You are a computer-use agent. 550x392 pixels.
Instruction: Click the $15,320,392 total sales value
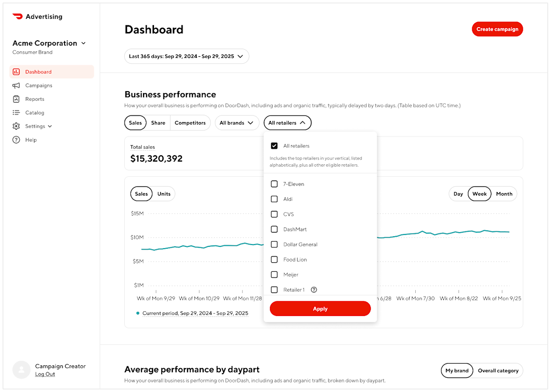(156, 158)
